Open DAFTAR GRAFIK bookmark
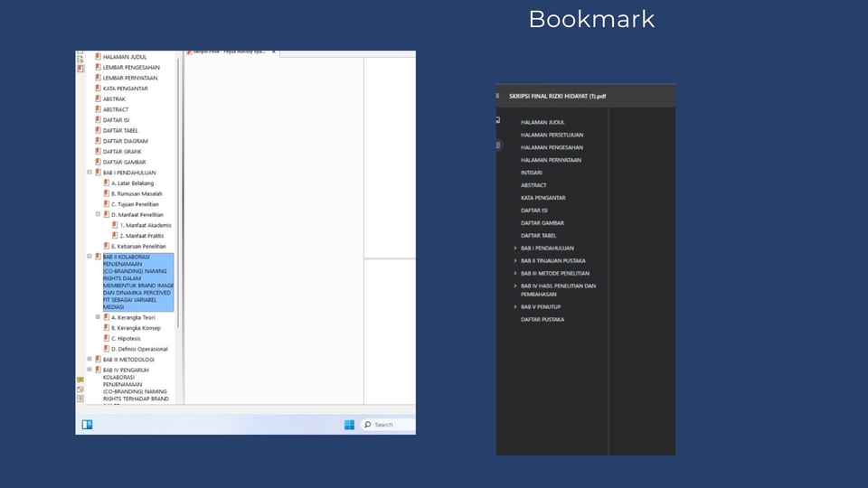 tap(122, 151)
